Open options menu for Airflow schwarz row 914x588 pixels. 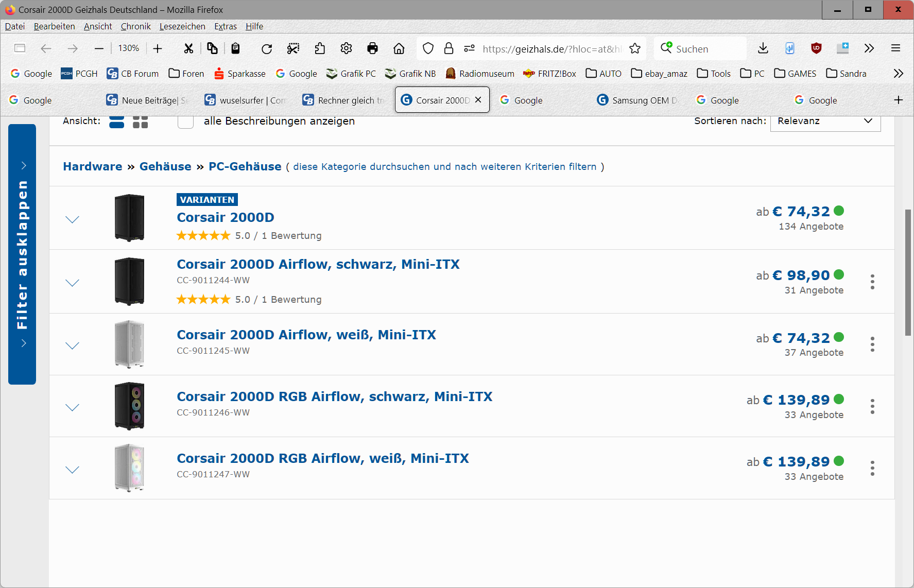[x=872, y=282]
